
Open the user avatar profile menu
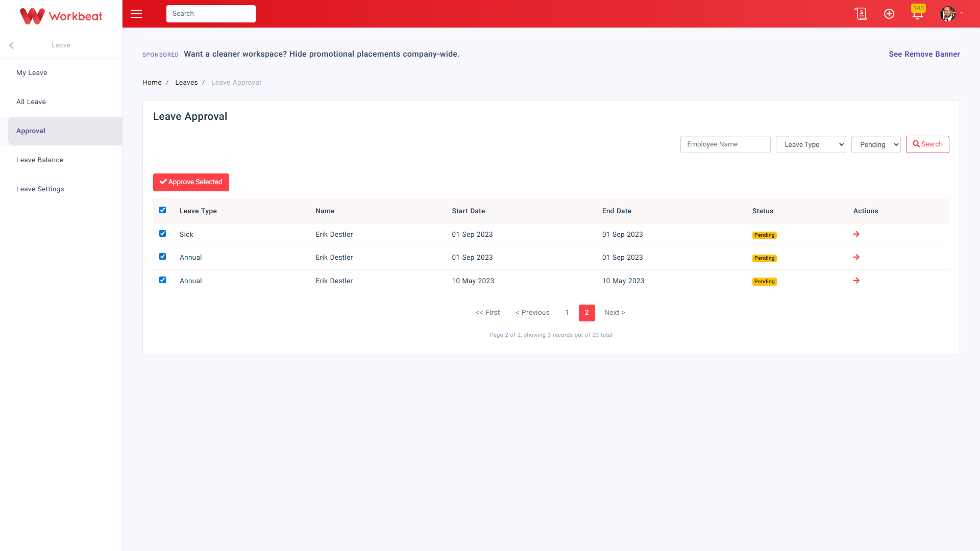click(x=948, y=14)
